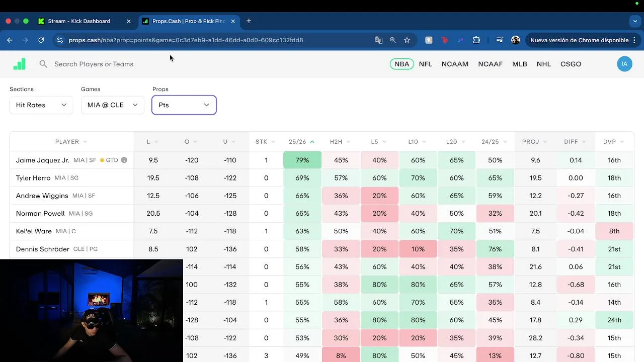This screenshot has height=362, width=644.
Task: Open the Chrome three-dot menu
Action: 634,40
